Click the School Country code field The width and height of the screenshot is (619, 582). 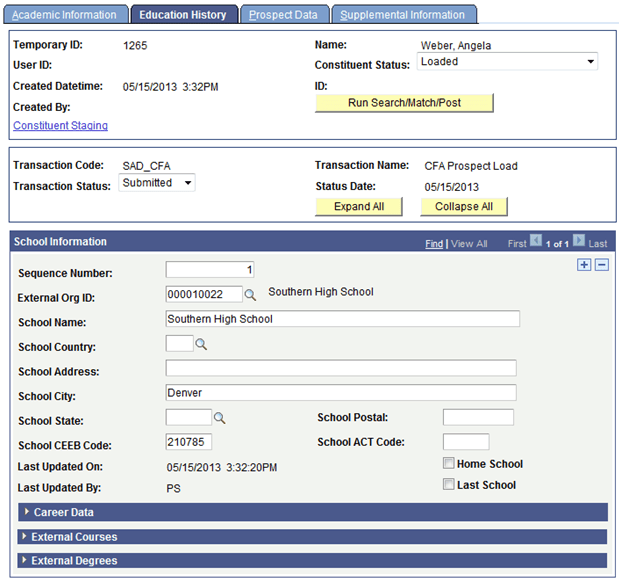[x=180, y=344]
